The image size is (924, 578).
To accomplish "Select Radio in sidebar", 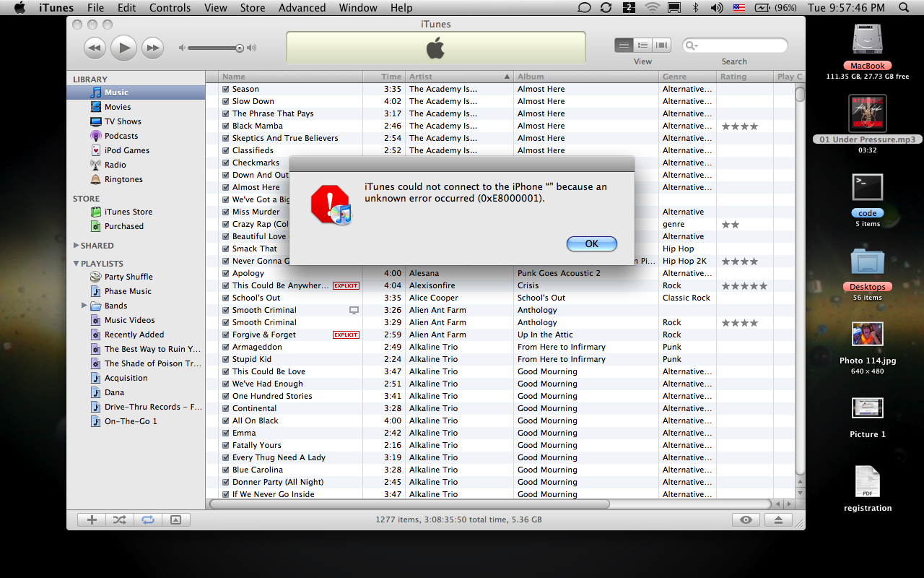I will click(136, 165).
